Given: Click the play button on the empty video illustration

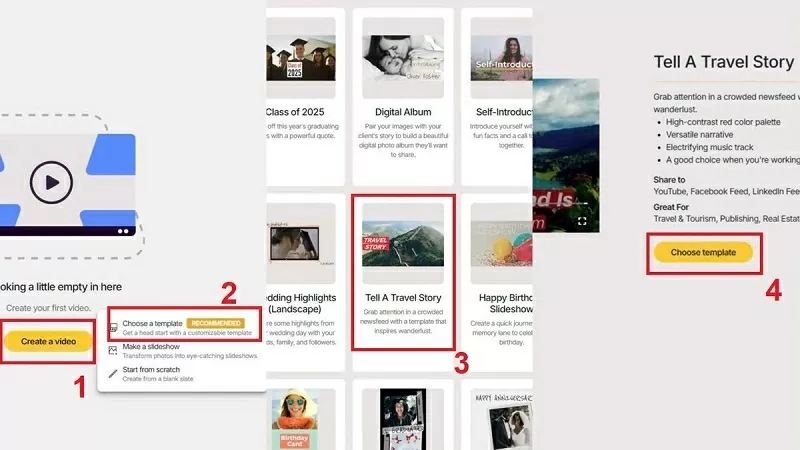Looking at the screenshot, I should [x=51, y=182].
